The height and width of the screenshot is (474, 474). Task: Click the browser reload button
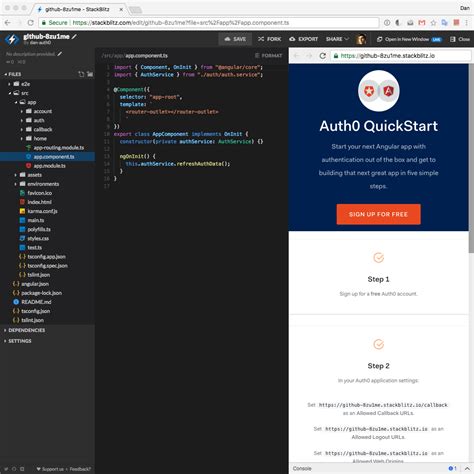30,23
